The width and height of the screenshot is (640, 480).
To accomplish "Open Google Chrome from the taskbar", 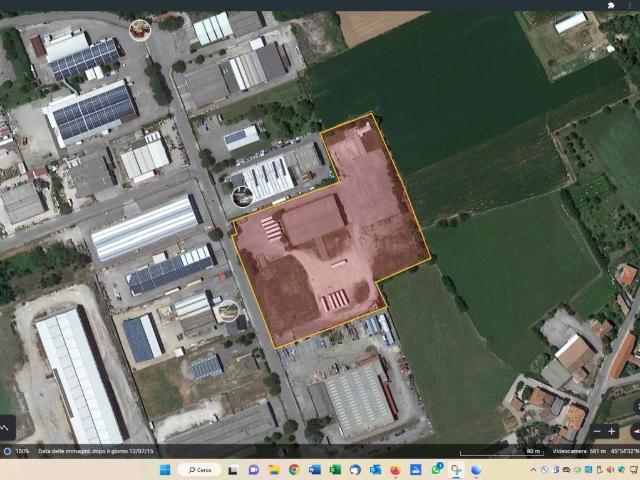I will coord(294,470).
